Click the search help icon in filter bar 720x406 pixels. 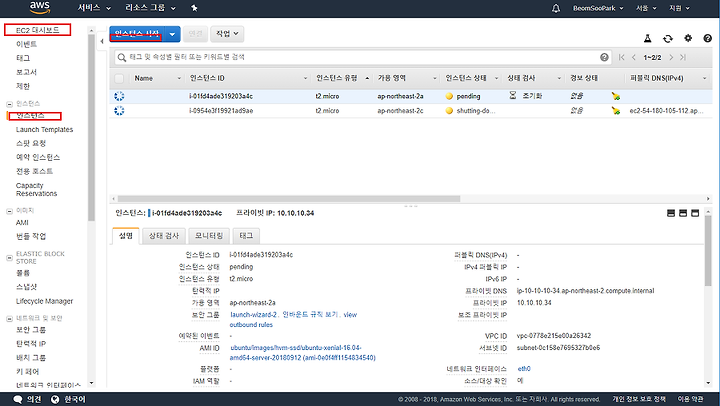coord(604,57)
